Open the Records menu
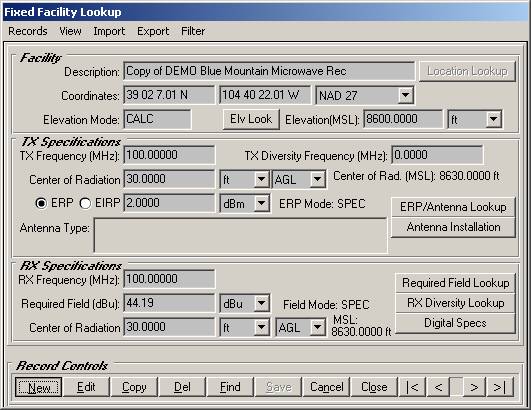Viewport: 531px width, 410px height. [x=28, y=31]
